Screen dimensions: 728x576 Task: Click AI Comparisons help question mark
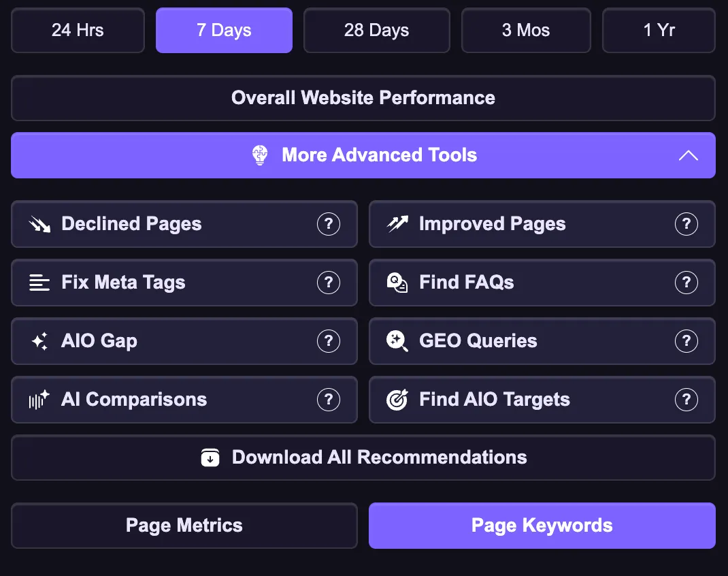pyautogui.click(x=329, y=400)
